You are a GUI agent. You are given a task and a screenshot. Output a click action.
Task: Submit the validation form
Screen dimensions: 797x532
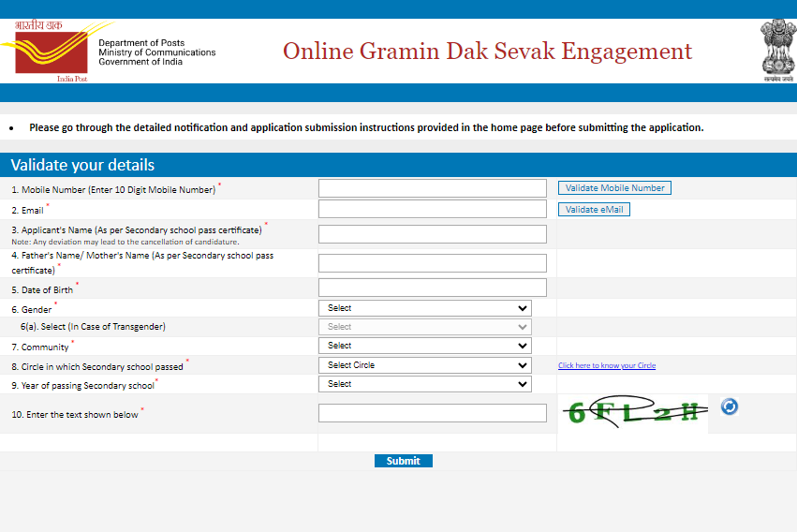pos(404,461)
